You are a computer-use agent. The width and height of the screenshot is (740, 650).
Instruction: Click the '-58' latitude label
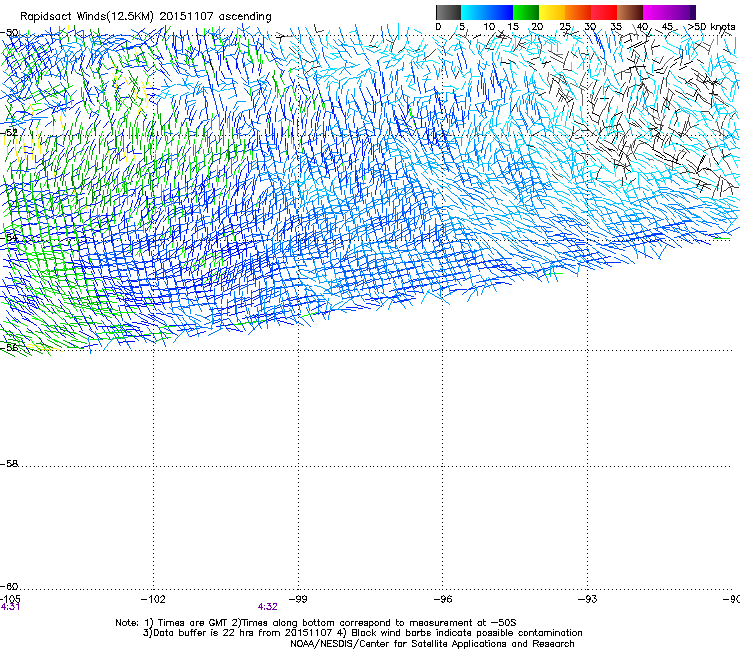tap(9, 464)
